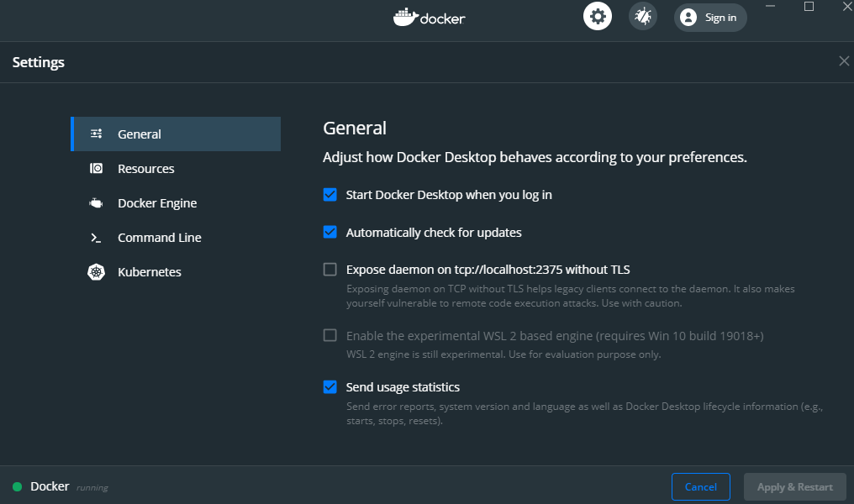Click the settings gear icon in header
The image size is (854, 504).
pyautogui.click(x=598, y=16)
